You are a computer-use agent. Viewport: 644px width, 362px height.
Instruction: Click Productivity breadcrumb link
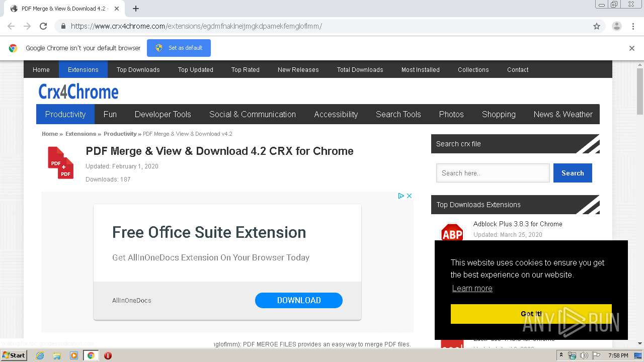tap(120, 134)
